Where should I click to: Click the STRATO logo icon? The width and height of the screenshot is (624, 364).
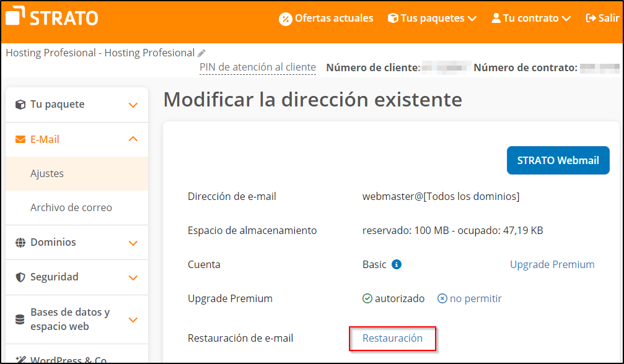tap(15, 17)
